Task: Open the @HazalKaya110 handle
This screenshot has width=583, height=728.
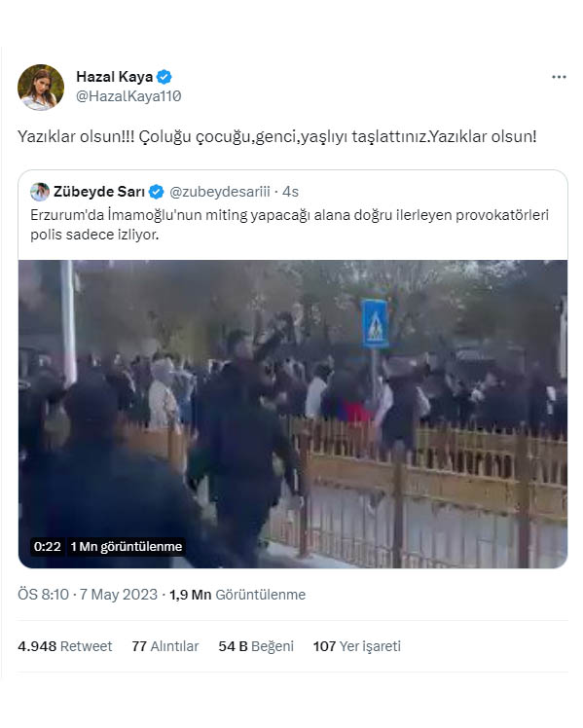Action: coord(128,96)
